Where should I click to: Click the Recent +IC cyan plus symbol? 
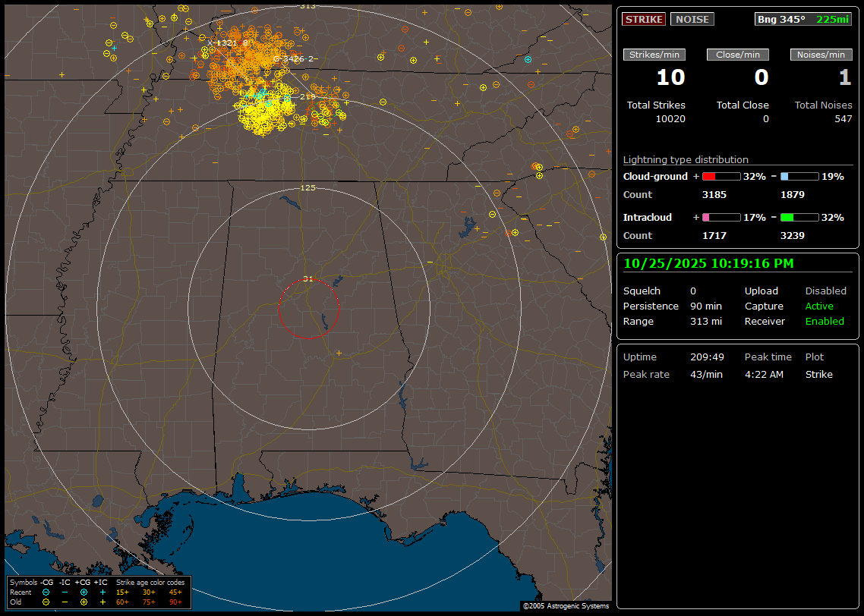tap(102, 592)
